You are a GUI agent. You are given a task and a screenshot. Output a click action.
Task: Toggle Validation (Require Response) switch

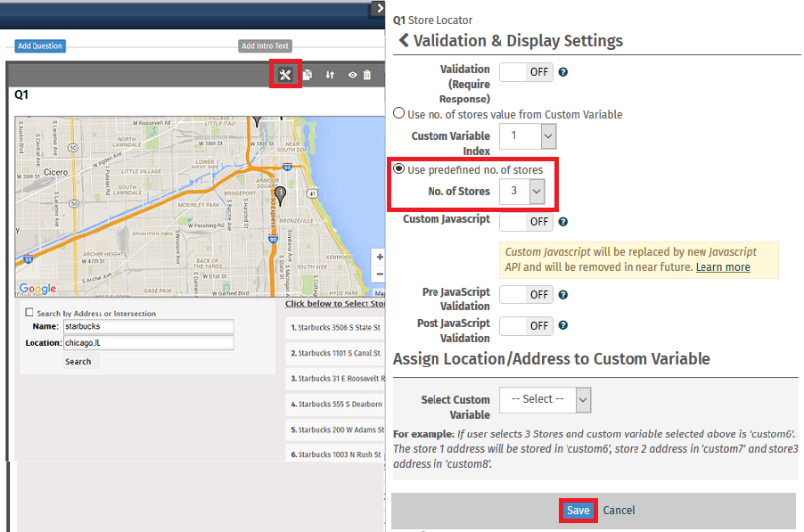526,72
